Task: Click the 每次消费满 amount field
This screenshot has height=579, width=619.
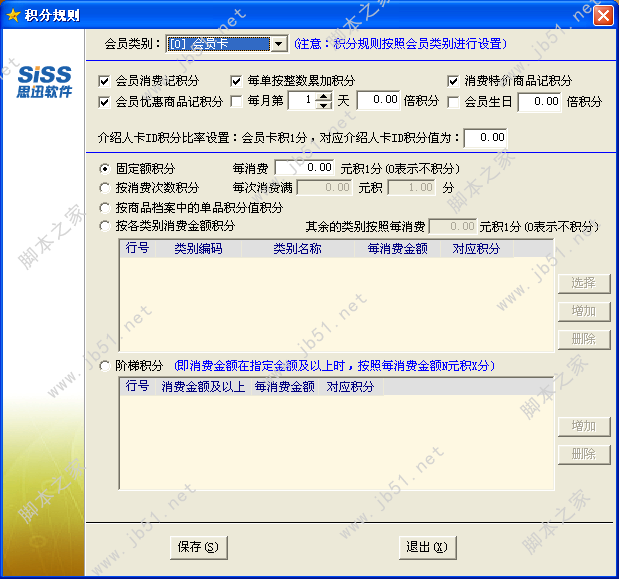Action: [325, 187]
